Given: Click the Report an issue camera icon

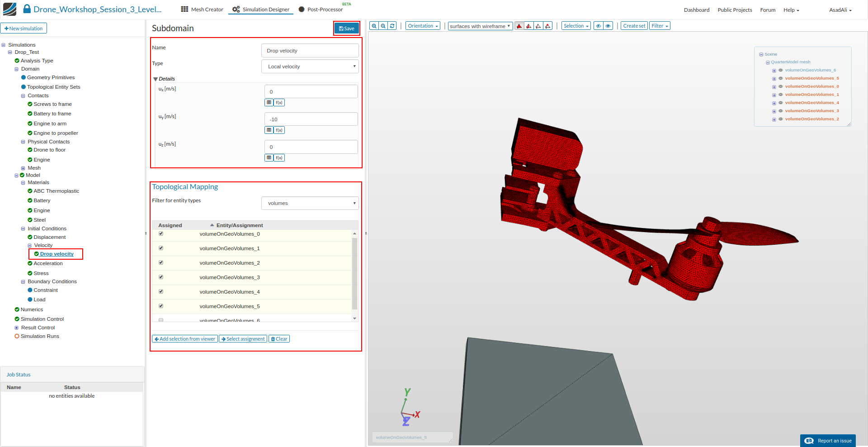Looking at the screenshot, I should click(x=809, y=441).
